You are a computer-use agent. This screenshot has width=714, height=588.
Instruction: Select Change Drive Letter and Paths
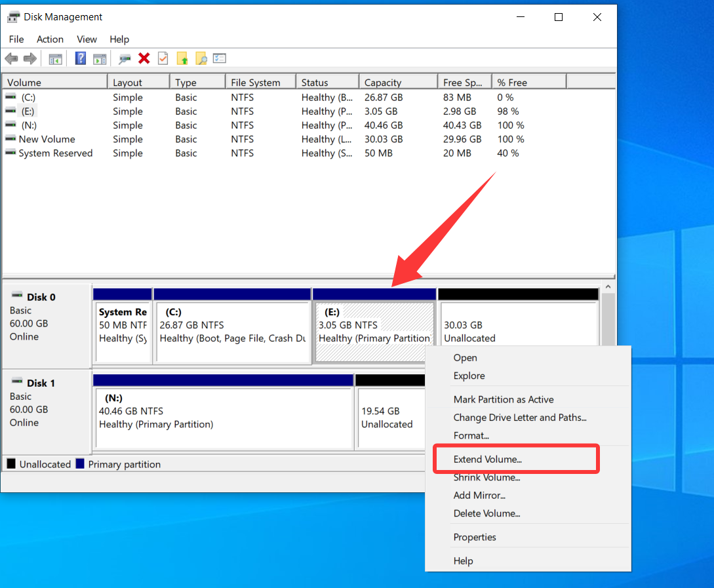[x=528, y=418]
